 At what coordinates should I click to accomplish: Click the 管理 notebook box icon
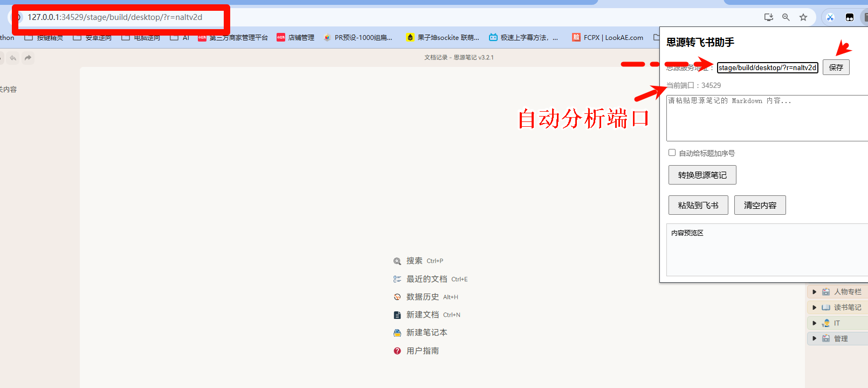826,339
